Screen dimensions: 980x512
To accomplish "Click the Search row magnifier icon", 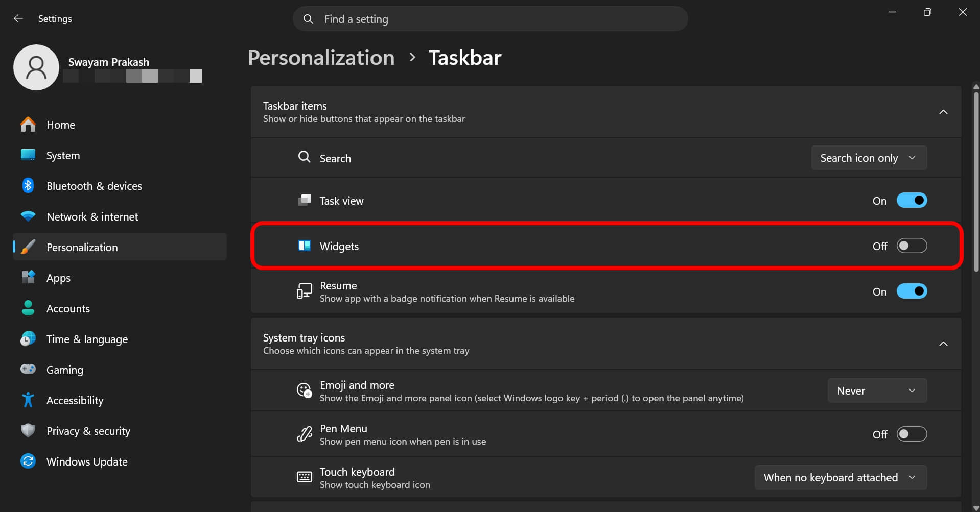I will pyautogui.click(x=305, y=157).
